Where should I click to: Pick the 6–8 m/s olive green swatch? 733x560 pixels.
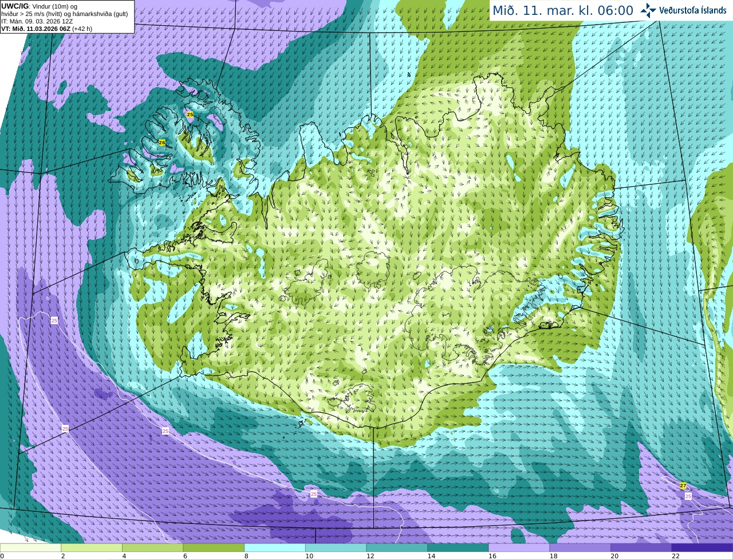(214, 548)
